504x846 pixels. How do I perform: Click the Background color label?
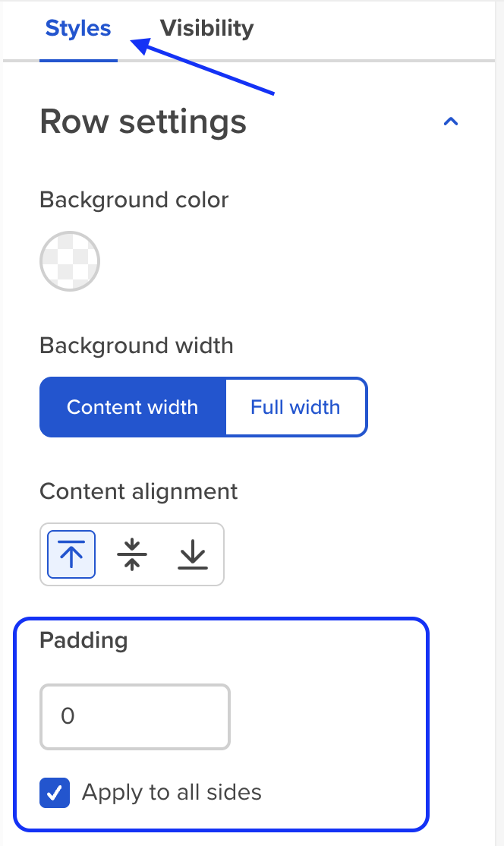click(134, 200)
